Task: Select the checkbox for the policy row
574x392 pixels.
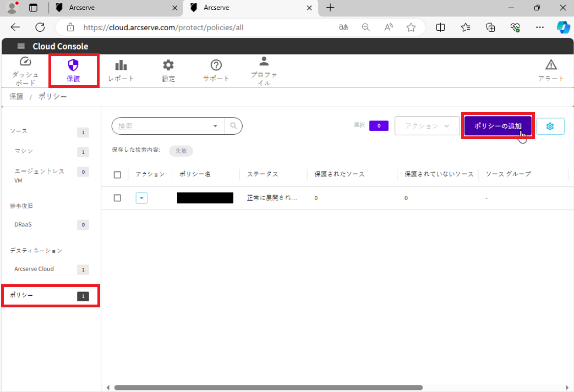Action: 117,198
